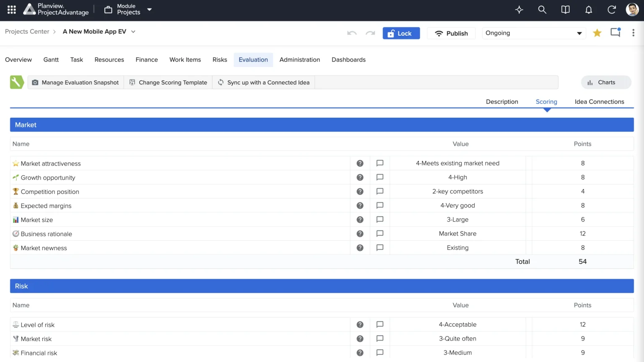Switch to the Finance tab

[147, 60]
